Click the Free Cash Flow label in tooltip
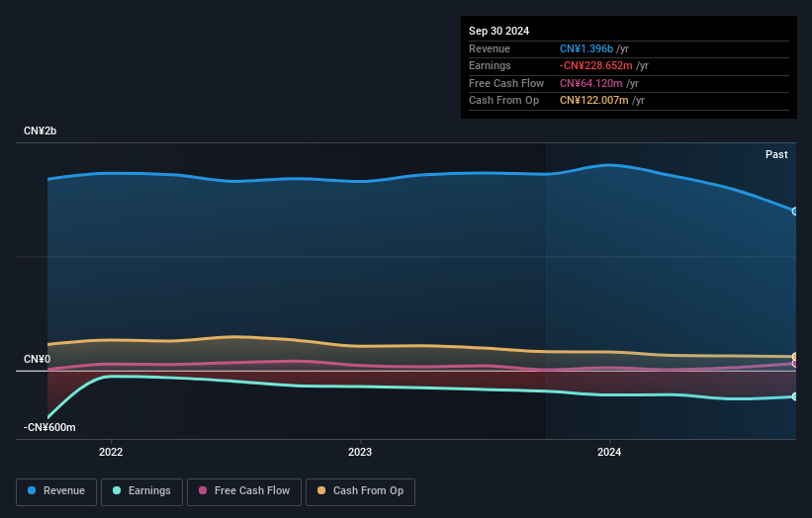The width and height of the screenshot is (812, 518). pos(506,83)
